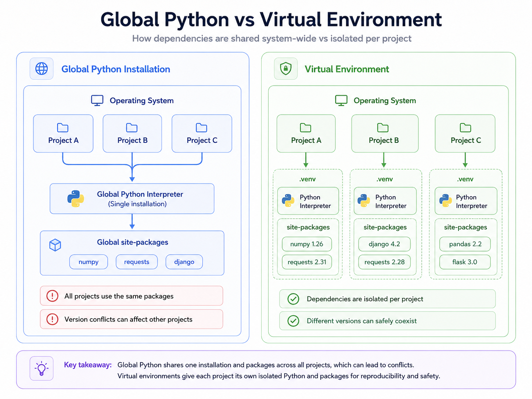
Task: Click the warning icon beside All projects use same packages
Action: click(52, 296)
